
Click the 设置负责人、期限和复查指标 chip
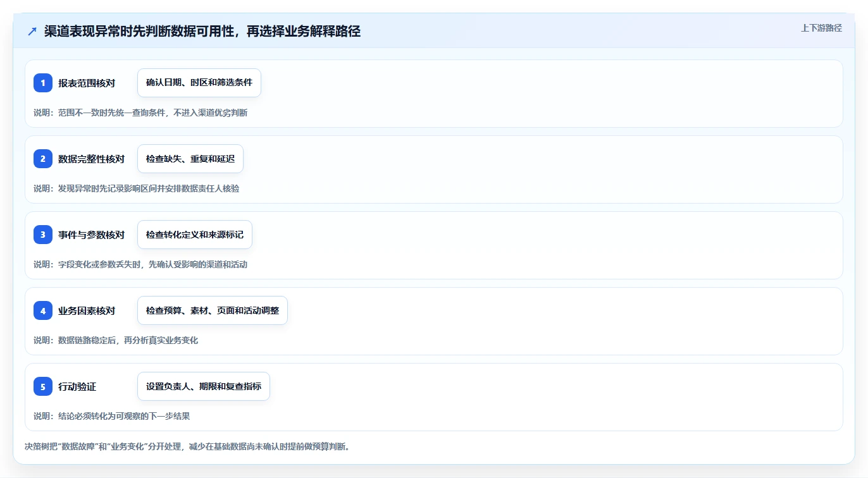pos(204,386)
